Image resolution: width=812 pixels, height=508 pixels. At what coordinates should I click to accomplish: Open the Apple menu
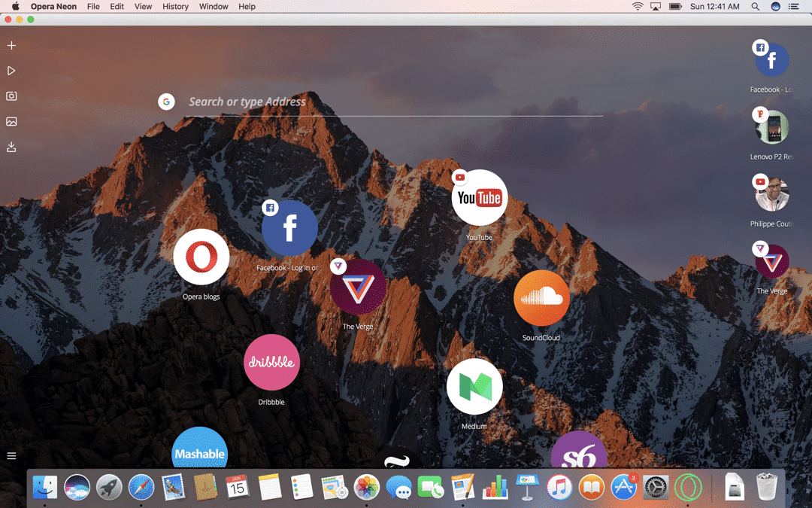coord(16,6)
